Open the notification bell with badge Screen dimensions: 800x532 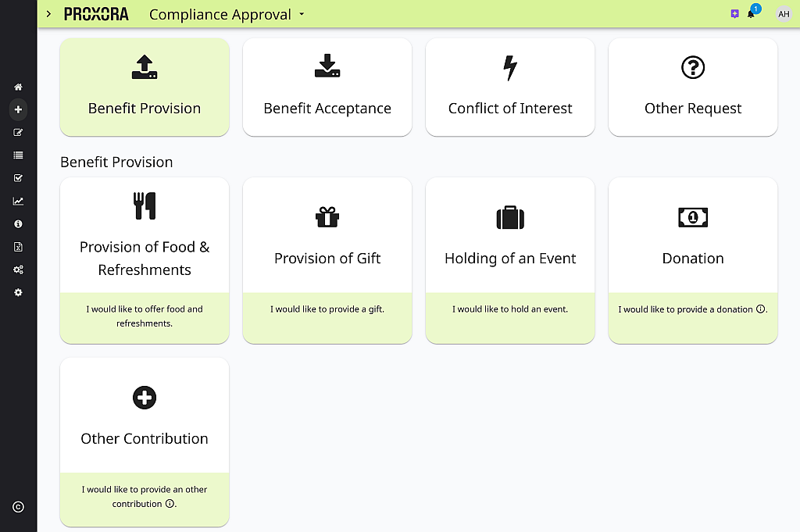(752, 14)
